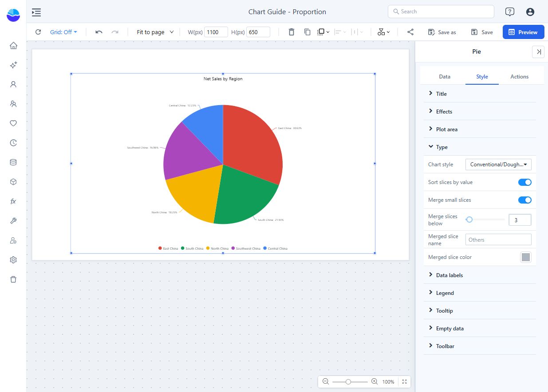The height and width of the screenshot is (392, 548).
Task: Click the app logo icon
Action: click(x=13, y=15)
